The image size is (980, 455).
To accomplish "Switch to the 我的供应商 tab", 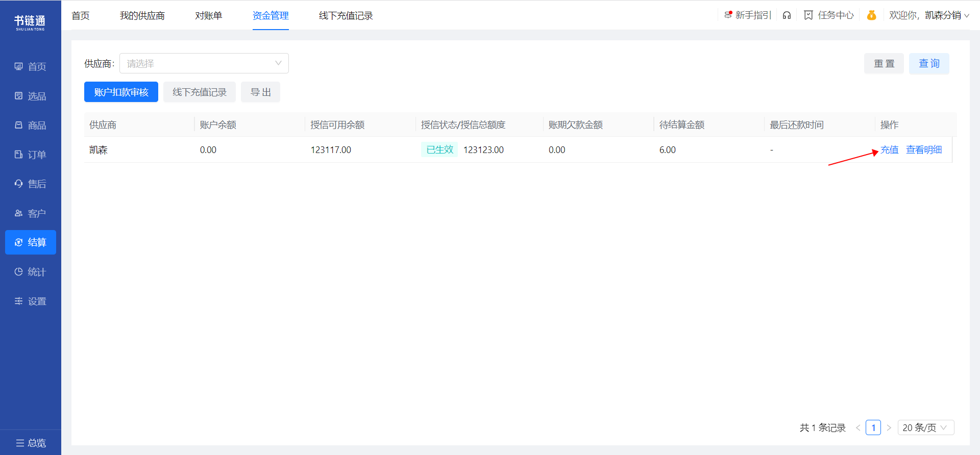I will [x=142, y=16].
